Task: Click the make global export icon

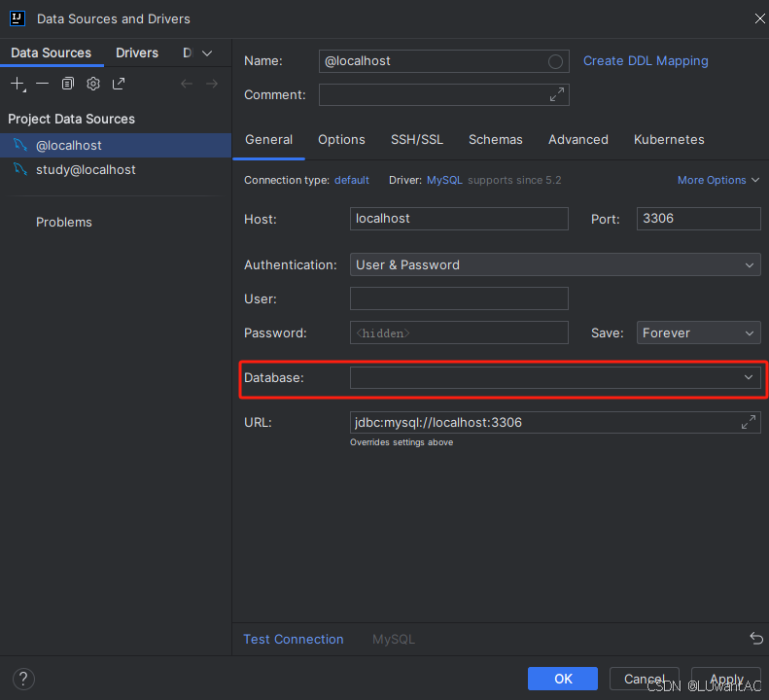Action: pos(119,84)
